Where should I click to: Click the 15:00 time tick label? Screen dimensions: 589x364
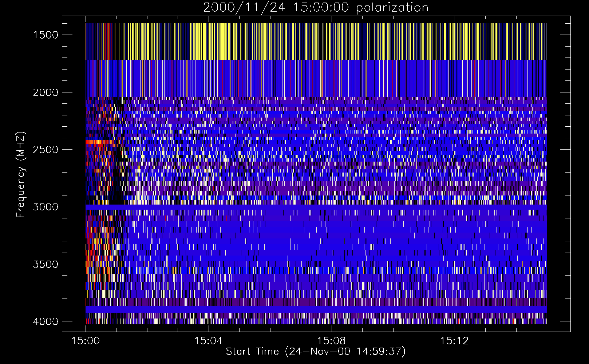pos(86,341)
